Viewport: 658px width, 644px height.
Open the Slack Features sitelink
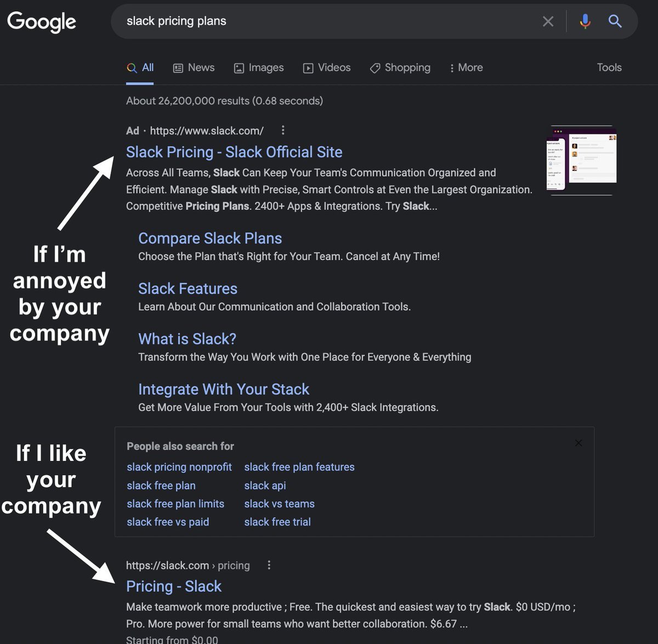click(188, 289)
